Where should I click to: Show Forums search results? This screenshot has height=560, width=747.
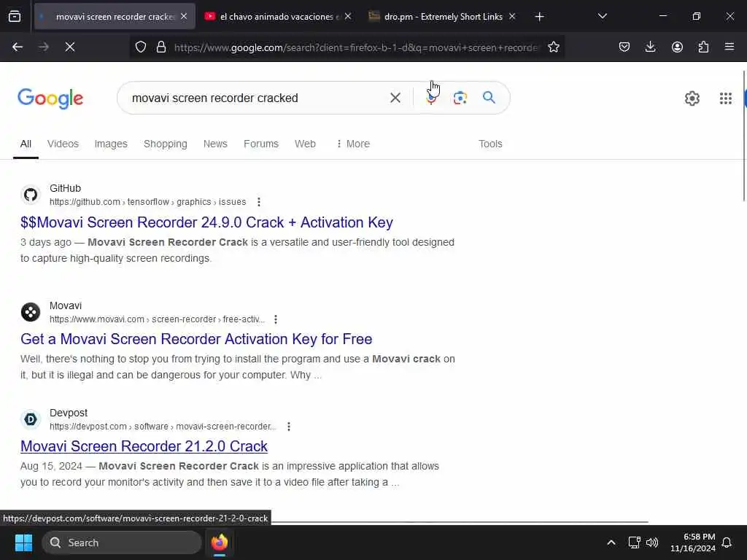(x=261, y=144)
